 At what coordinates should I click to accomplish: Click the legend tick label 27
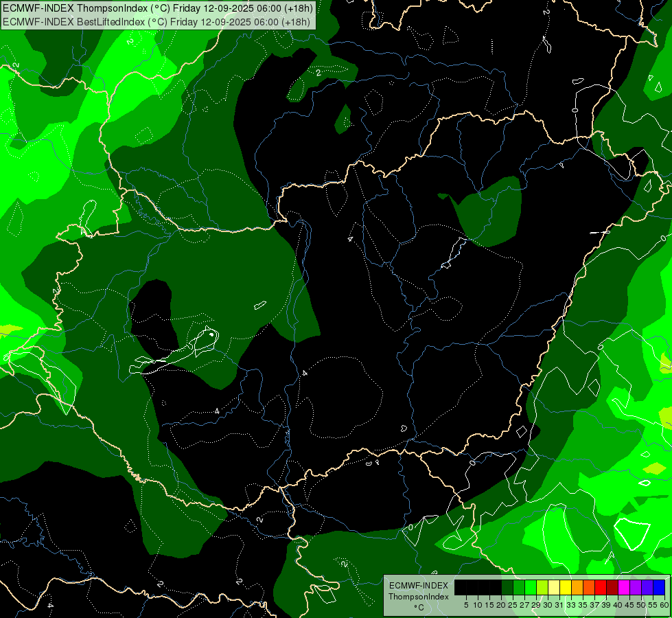[x=524, y=605]
